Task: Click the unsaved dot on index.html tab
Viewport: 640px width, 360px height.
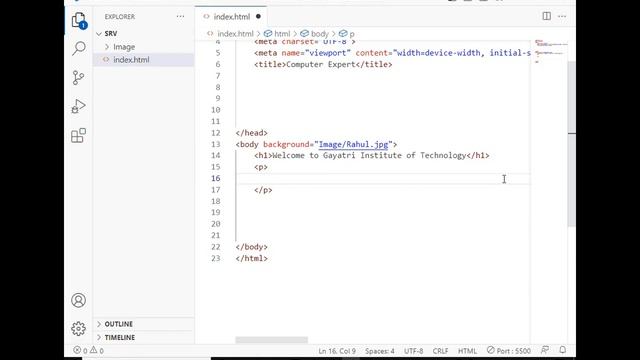Action: 258,17
